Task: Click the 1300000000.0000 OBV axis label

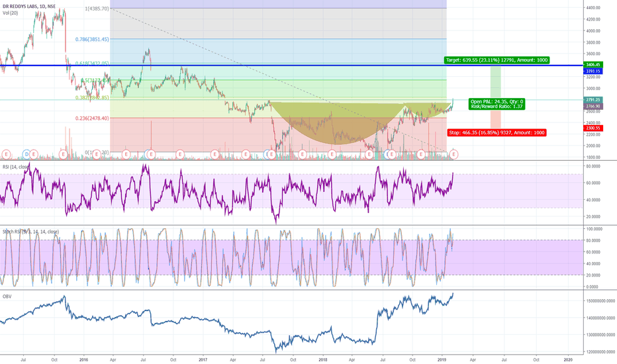Action: tap(599, 335)
